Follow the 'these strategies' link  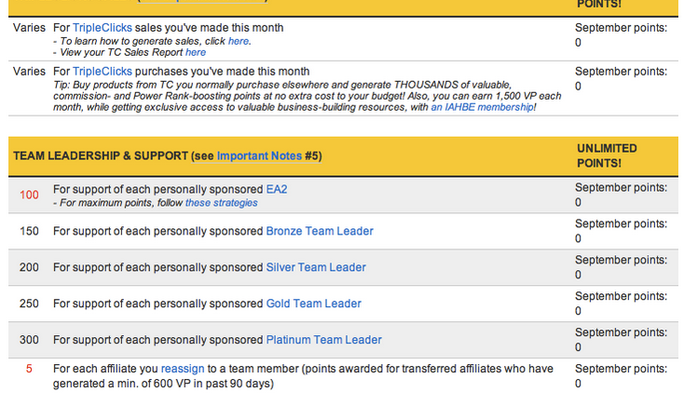point(221,203)
